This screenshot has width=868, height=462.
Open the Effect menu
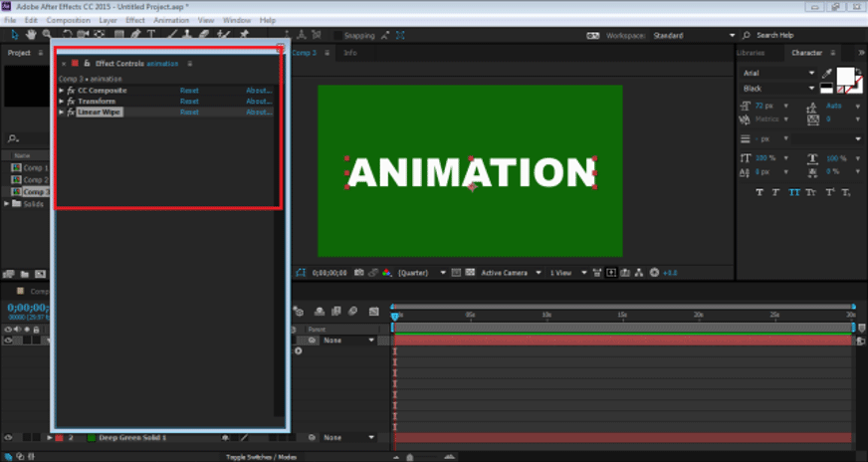pyautogui.click(x=135, y=20)
